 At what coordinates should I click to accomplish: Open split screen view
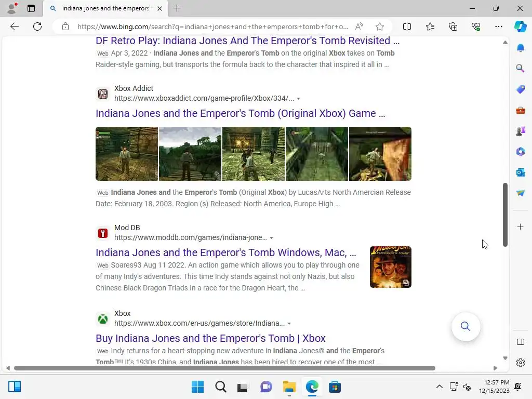tap(407, 26)
